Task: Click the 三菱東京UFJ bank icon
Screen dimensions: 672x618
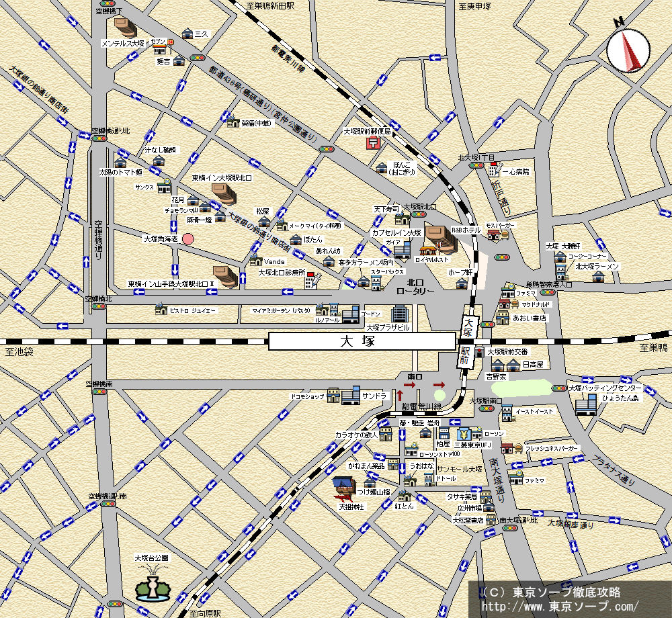Action: tap(463, 433)
